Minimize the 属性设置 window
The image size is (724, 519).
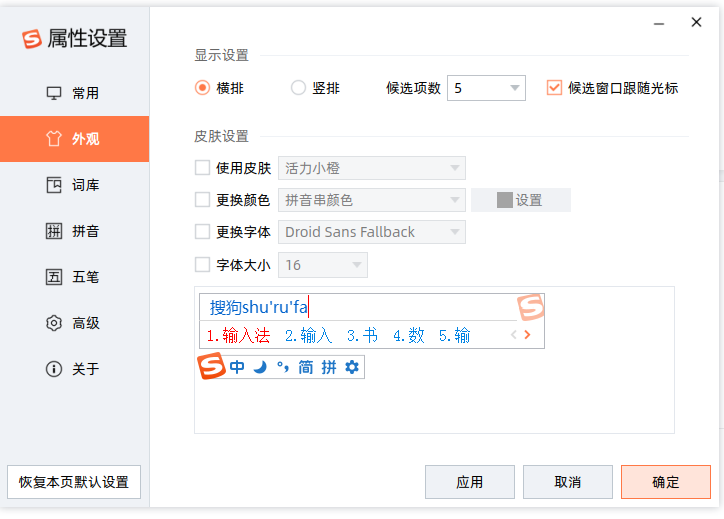659,23
